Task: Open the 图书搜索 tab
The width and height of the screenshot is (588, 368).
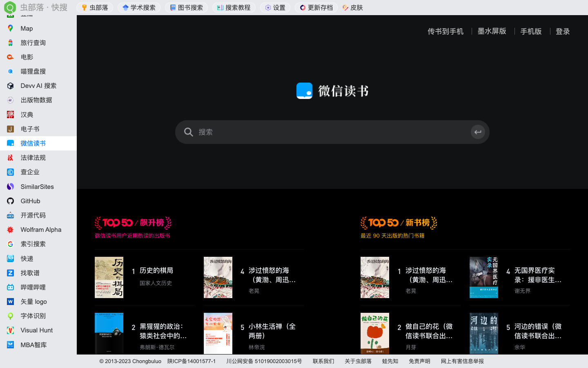Action: click(x=186, y=7)
